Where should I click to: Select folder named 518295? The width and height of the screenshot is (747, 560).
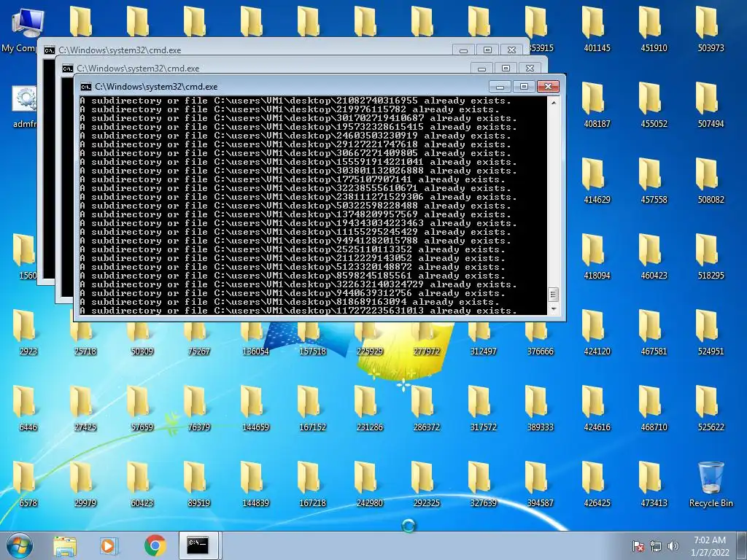pos(711,256)
